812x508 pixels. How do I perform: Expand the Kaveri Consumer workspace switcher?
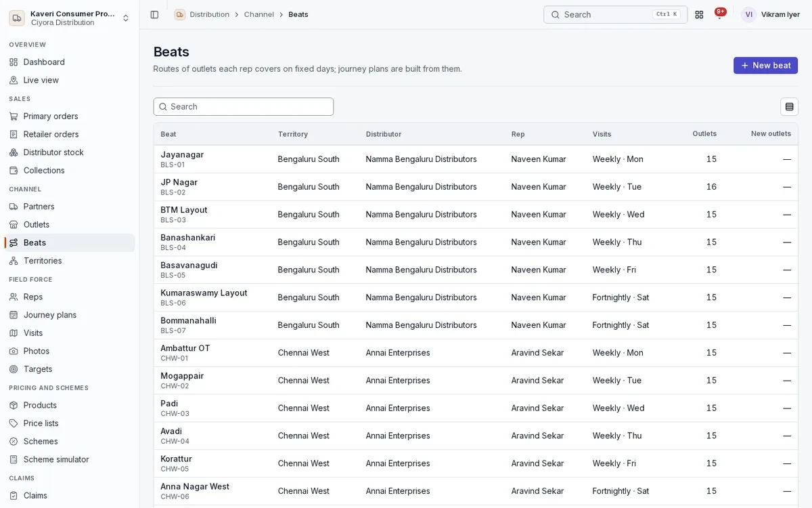pos(70,18)
